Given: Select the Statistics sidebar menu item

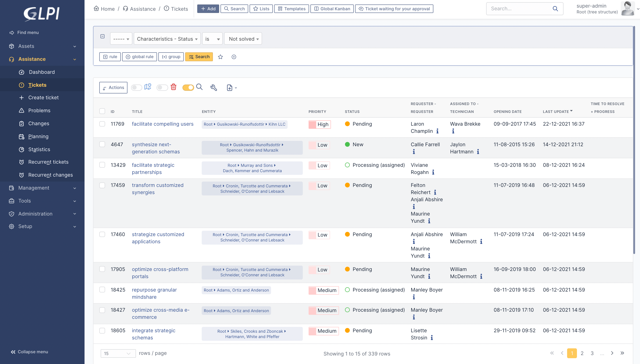Looking at the screenshot, I should point(40,149).
